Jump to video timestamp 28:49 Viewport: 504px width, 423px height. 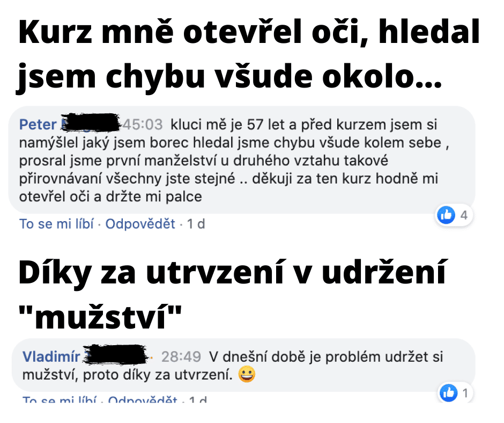(181, 356)
